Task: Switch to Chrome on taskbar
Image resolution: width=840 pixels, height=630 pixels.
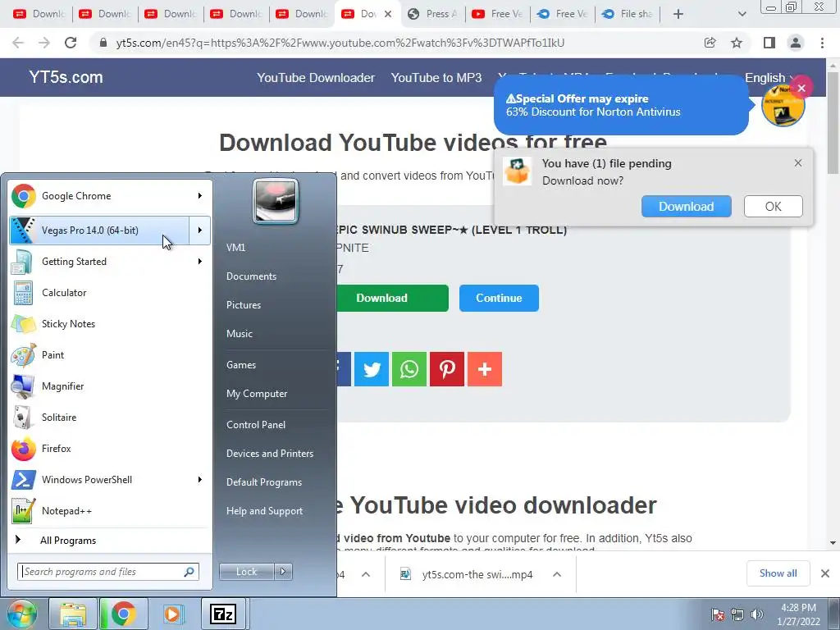Action: tap(123, 614)
